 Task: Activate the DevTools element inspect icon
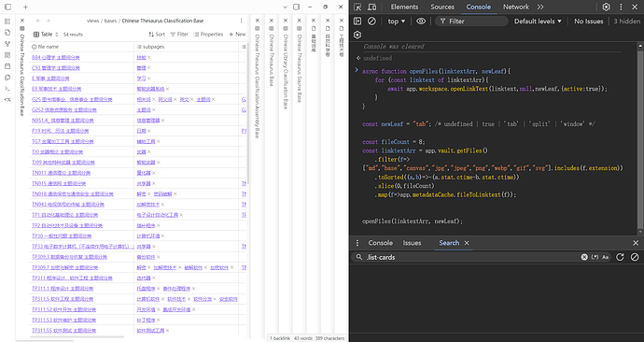click(x=357, y=7)
